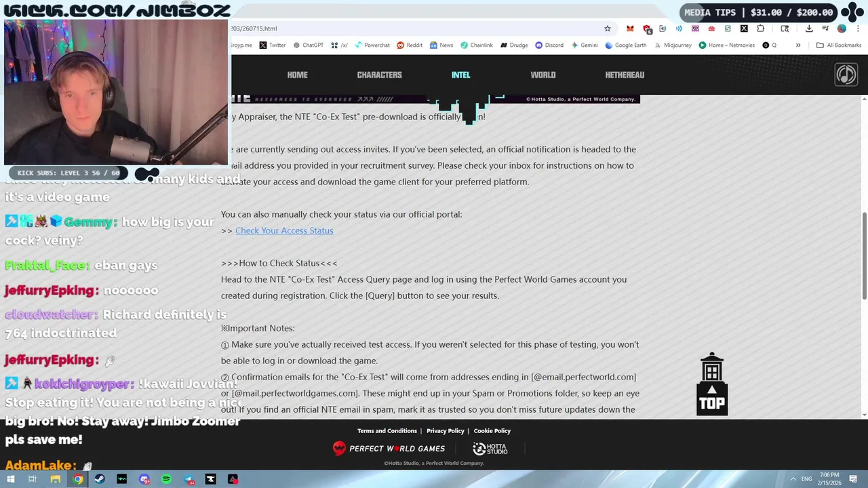Screen dimensions: 868x488
Task: Open File Explorer from the taskbar
Action: (56, 479)
